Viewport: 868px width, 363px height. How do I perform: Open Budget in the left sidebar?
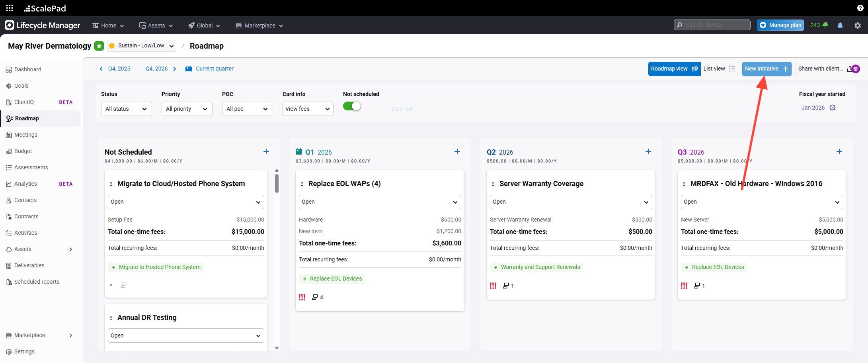(23, 151)
